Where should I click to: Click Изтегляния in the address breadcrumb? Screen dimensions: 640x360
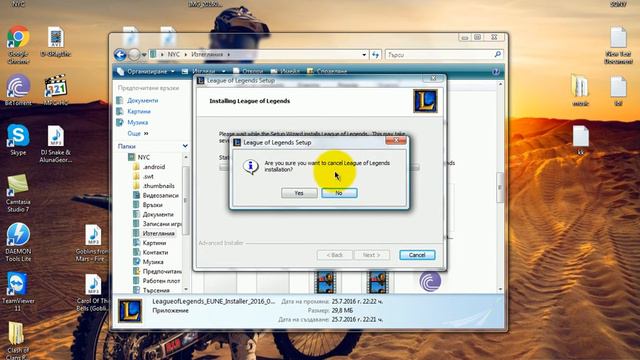coord(207,54)
